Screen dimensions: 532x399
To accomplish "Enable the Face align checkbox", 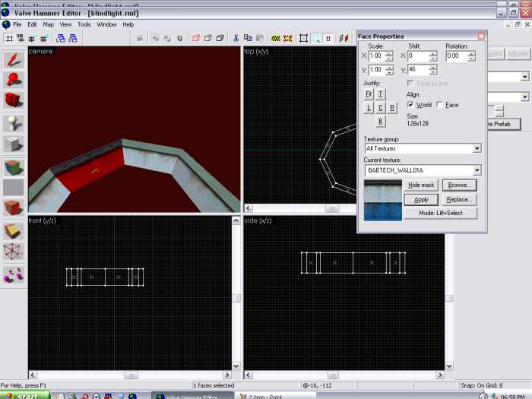I will click(x=440, y=105).
